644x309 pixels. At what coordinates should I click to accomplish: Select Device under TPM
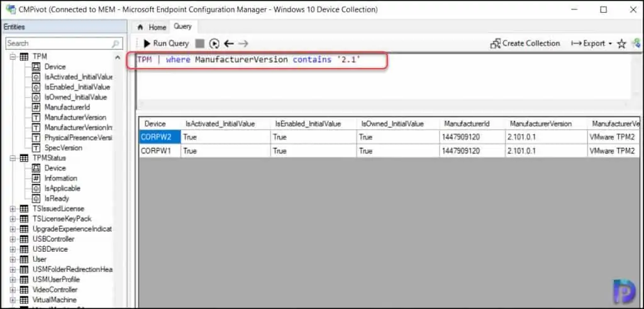pyautogui.click(x=55, y=67)
